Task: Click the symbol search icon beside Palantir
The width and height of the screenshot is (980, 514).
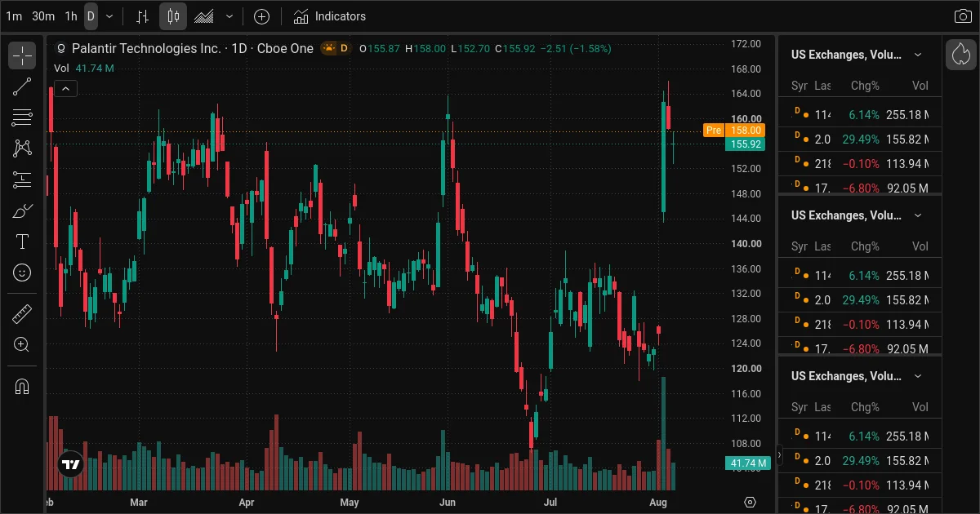Action: [x=60, y=49]
